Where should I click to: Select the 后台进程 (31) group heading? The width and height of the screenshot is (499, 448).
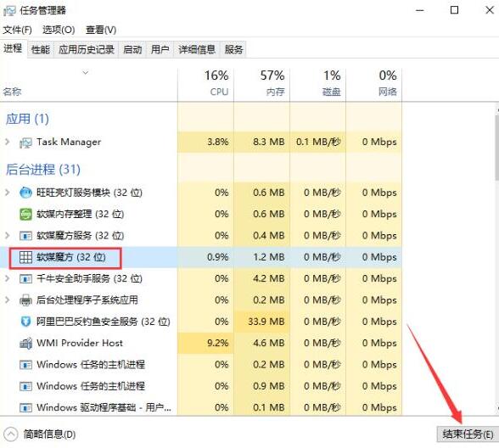[x=43, y=170]
